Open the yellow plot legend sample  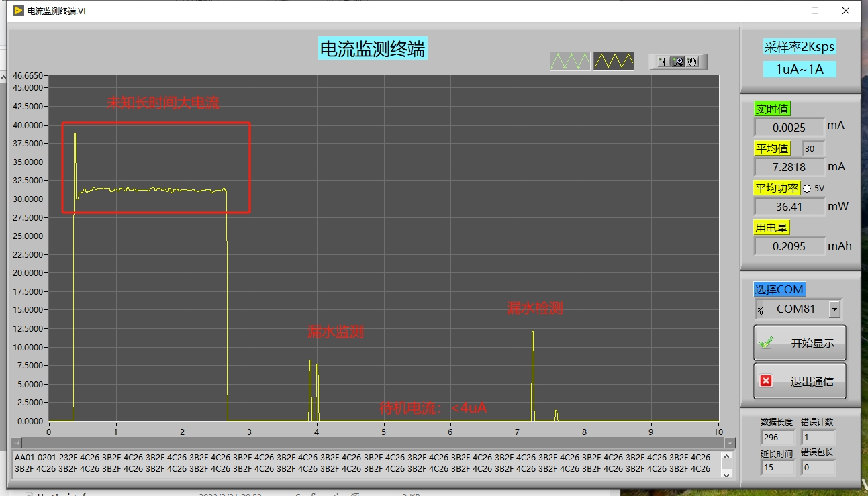tap(614, 61)
